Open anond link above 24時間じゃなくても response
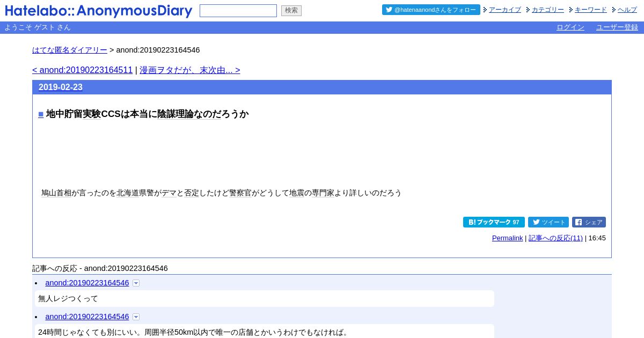Viewport: 644px width, 338px height. point(87,317)
